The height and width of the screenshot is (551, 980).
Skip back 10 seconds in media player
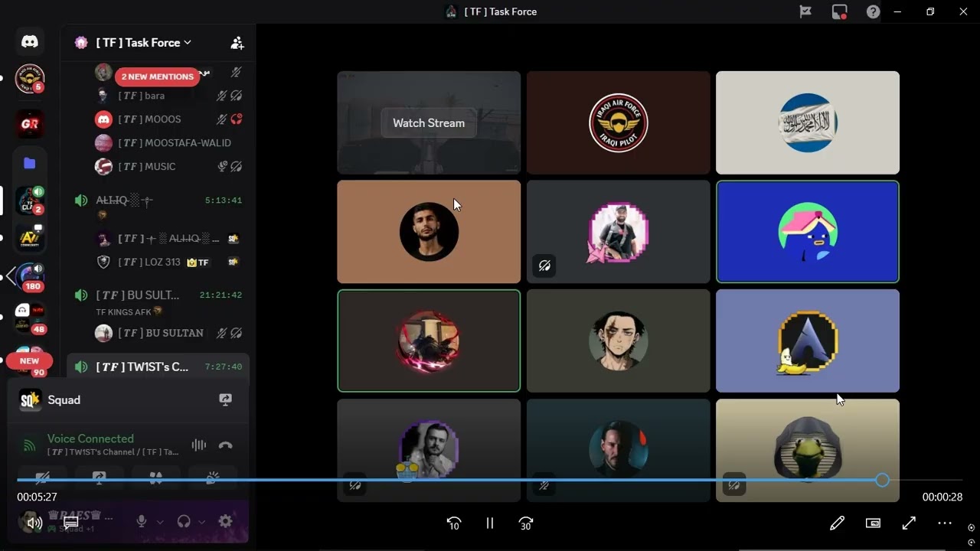point(454,523)
